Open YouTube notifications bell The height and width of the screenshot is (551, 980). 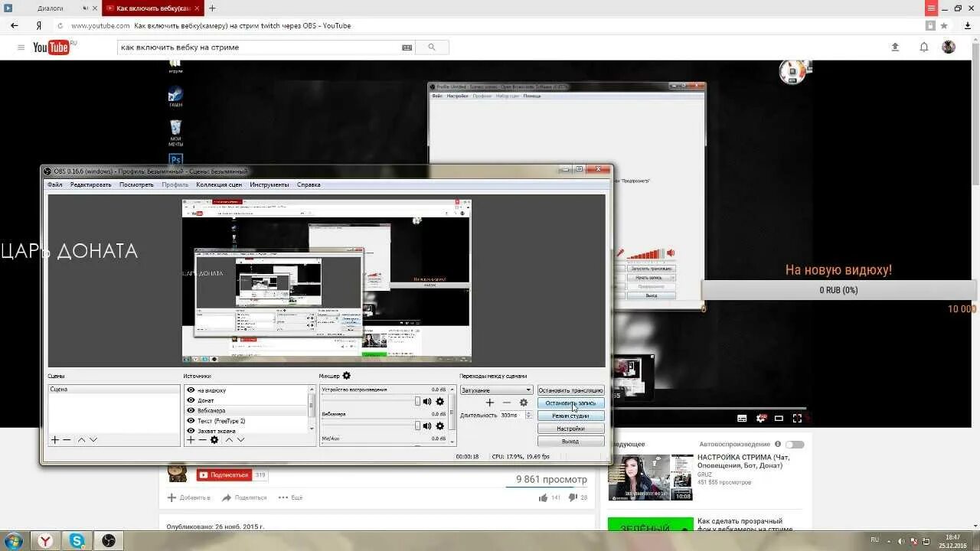pos(924,47)
